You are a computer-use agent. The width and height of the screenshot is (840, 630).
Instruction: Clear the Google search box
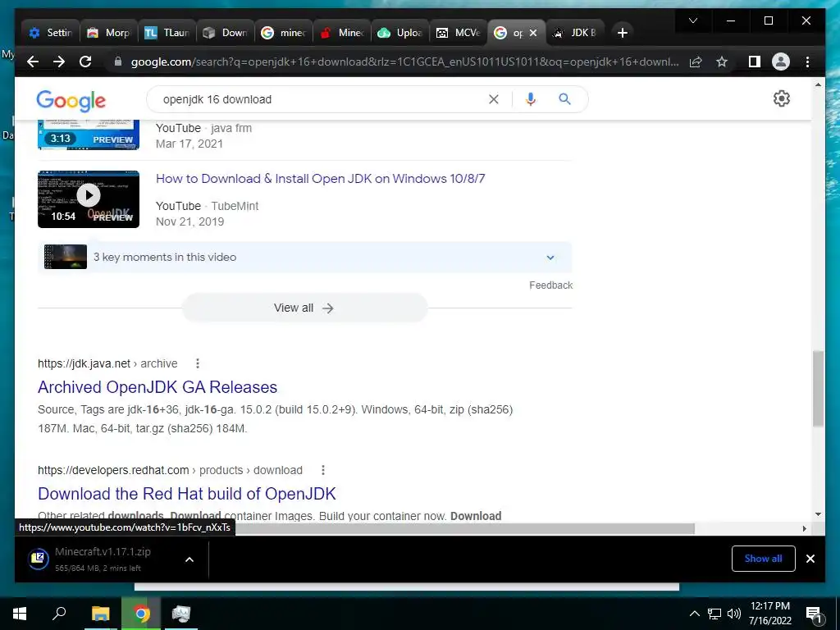[x=493, y=99]
